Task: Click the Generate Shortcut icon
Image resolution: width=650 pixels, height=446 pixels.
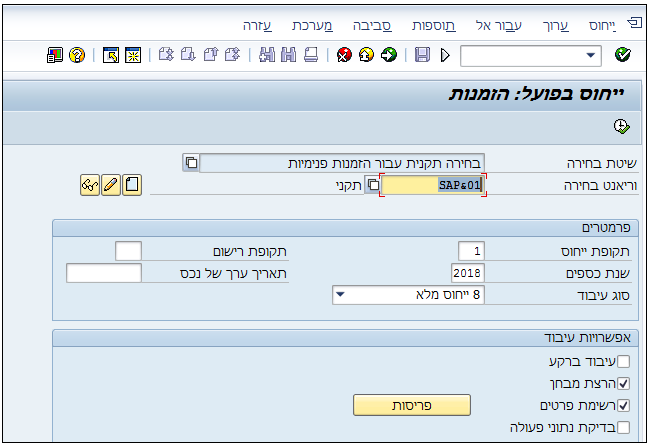Action: (111, 55)
